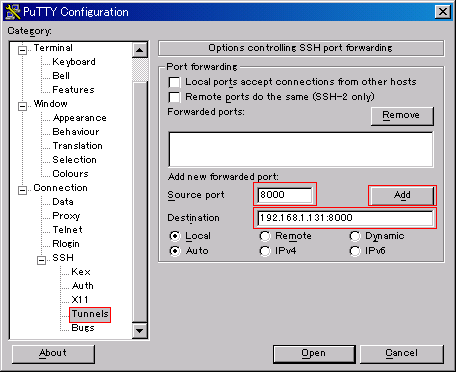This screenshot has height=372, width=456.
Task: Choose the IPv4 address family option
Action: [265, 251]
